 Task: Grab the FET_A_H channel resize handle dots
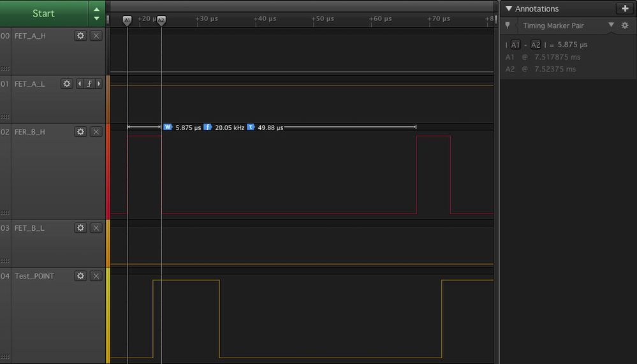tap(5, 68)
